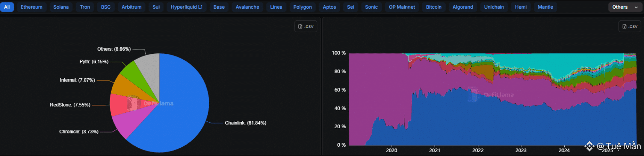This screenshot has width=644, height=156.
Task: Select the Avalanche chain filter
Action: [248, 7]
